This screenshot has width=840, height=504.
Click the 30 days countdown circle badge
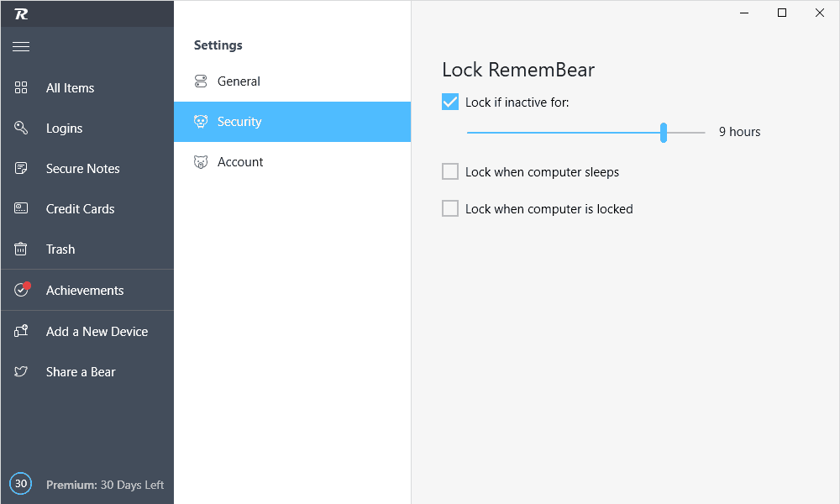(21, 484)
